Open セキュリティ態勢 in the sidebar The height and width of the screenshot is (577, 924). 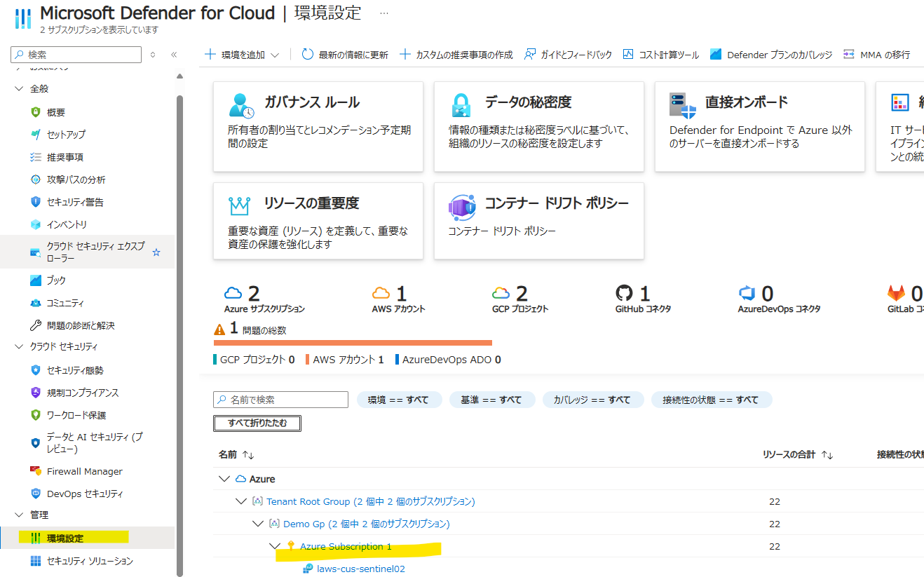[75, 370]
